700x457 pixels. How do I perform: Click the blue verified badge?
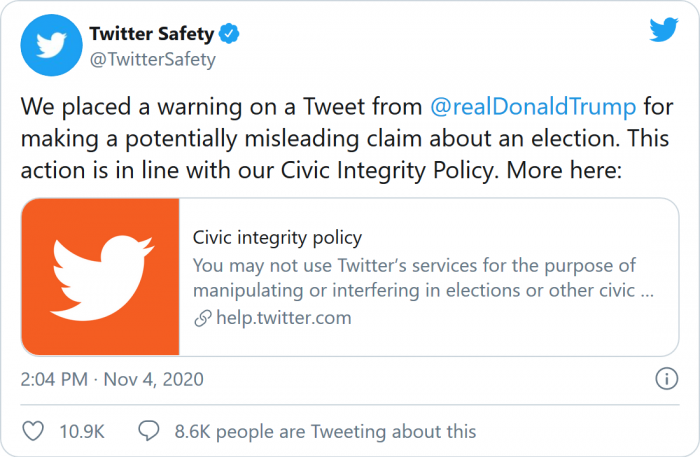(231, 35)
